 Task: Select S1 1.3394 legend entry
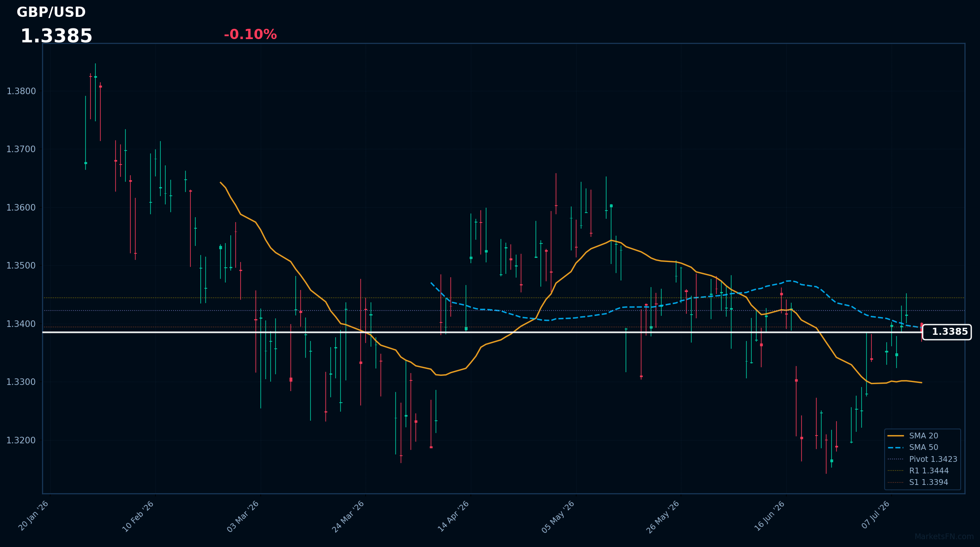(x=917, y=482)
